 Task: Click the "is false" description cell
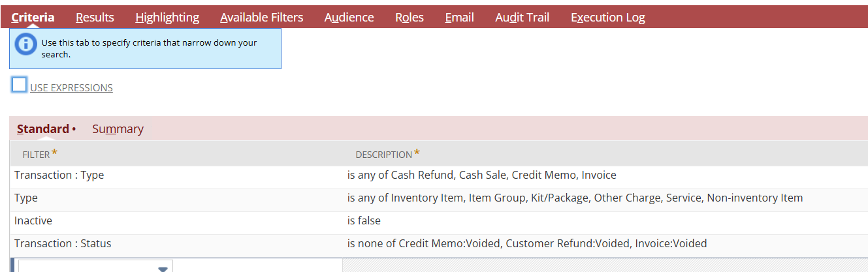click(364, 221)
